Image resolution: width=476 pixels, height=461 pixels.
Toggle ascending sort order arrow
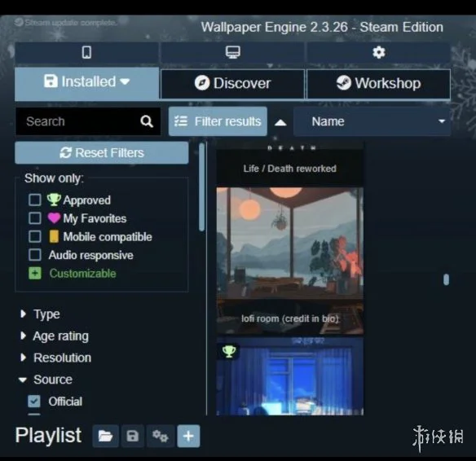click(x=280, y=122)
